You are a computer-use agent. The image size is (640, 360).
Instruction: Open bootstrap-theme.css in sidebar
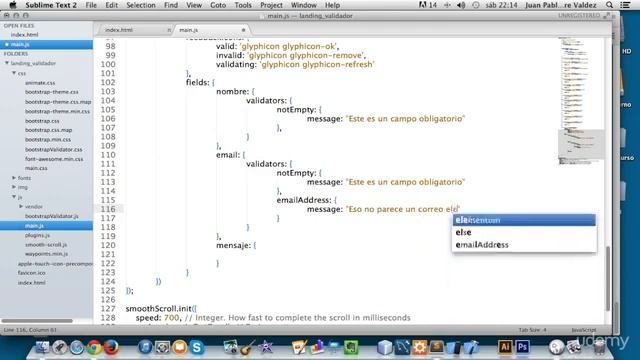pos(51,92)
